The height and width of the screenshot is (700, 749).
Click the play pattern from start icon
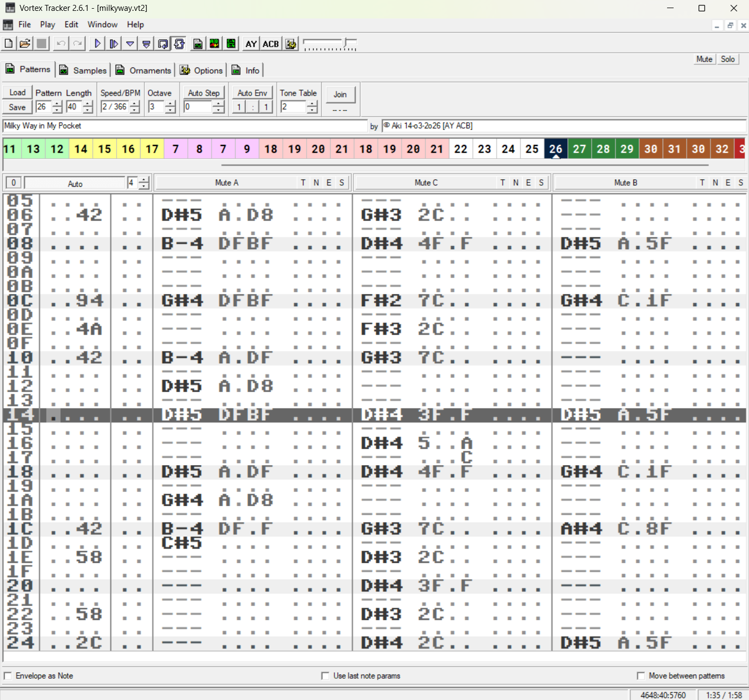pos(114,43)
